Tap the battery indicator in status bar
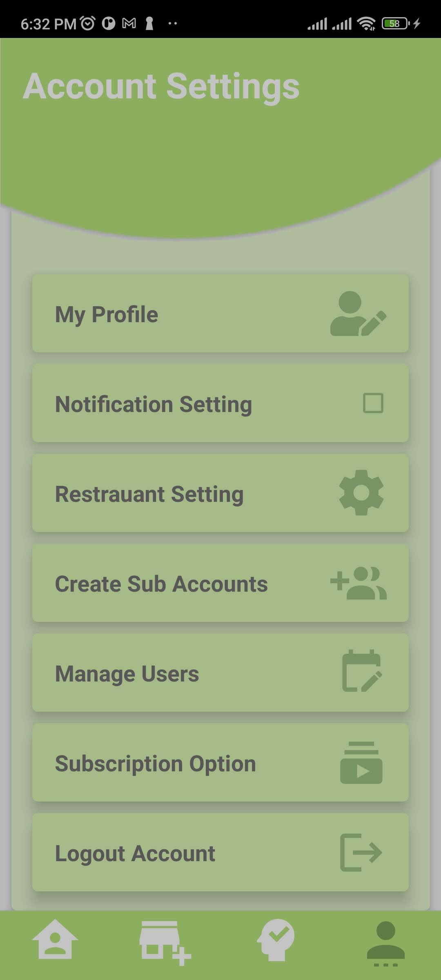The height and width of the screenshot is (980, 441). click(x=395, y=24)
